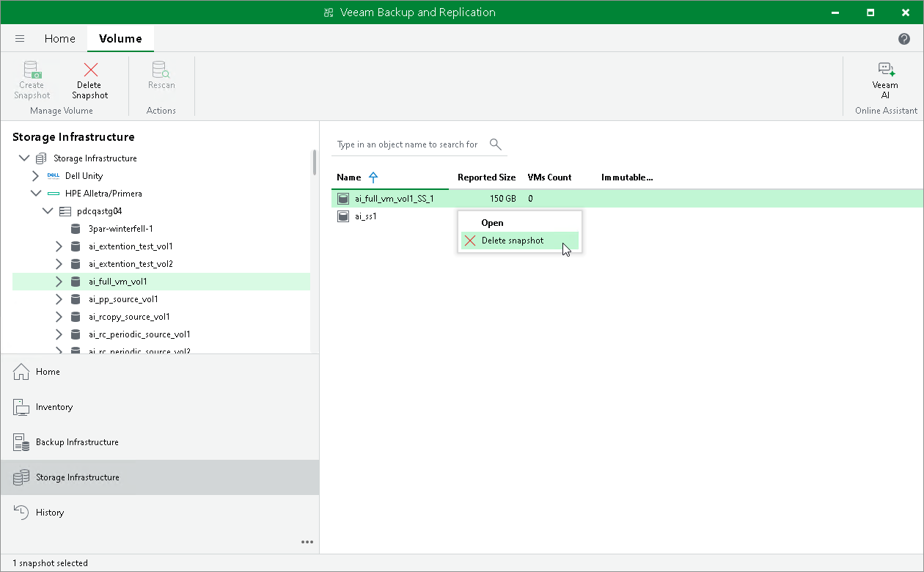The image size is (924, 572).
Task: Collapse the pdcqastg04 storage node
Action: 48,211
